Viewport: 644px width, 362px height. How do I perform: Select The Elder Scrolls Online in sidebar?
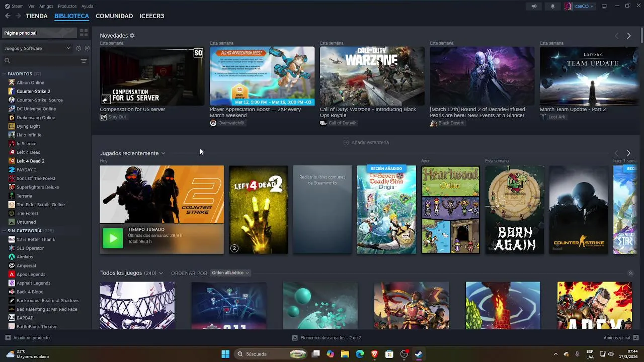[x=41, y=205]
